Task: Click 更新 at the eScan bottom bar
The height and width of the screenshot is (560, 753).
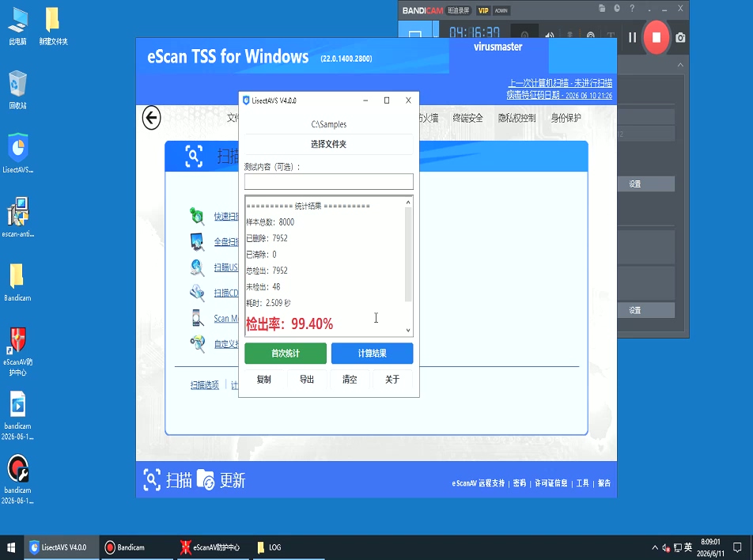Action: (221, 480)
